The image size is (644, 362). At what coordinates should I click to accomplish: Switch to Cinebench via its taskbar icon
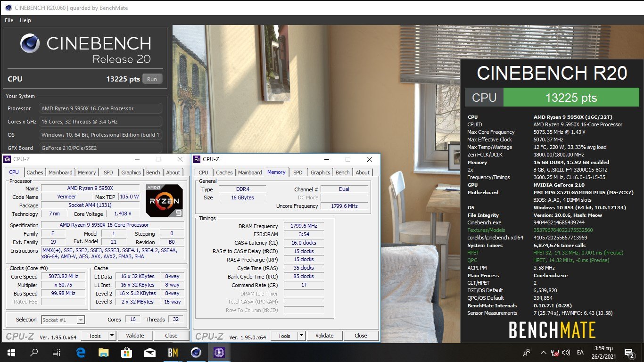[196, 352]
